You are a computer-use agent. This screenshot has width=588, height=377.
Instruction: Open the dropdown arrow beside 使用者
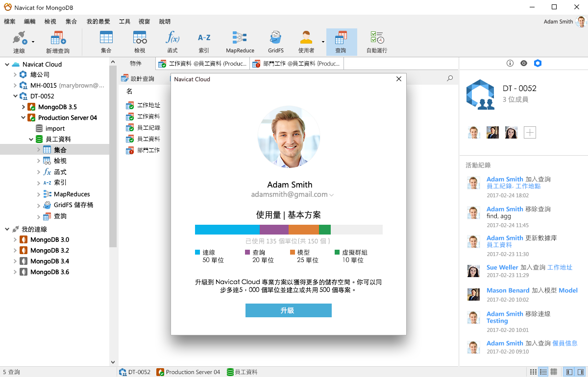pyautogui.click(x=323, y=42)
